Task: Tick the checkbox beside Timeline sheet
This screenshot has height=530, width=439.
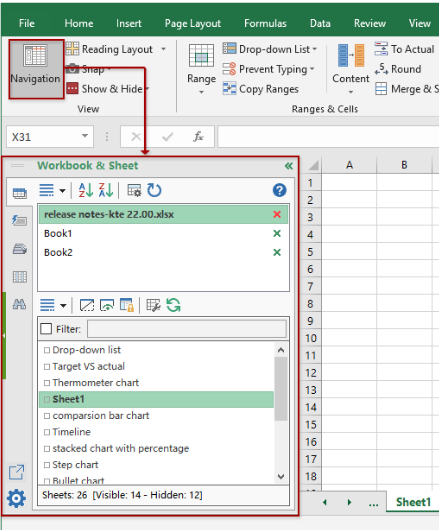Action: [47, 432]
